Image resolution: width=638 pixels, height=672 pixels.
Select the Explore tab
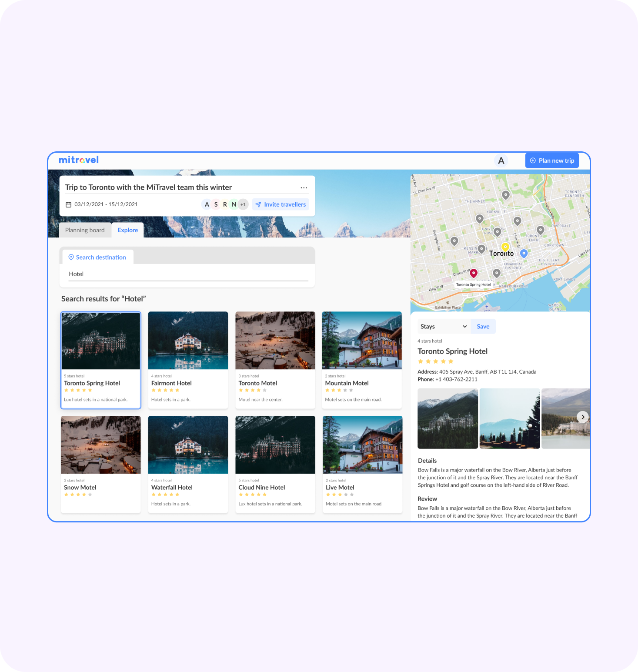pyautogui.click(x=128, y=230)
